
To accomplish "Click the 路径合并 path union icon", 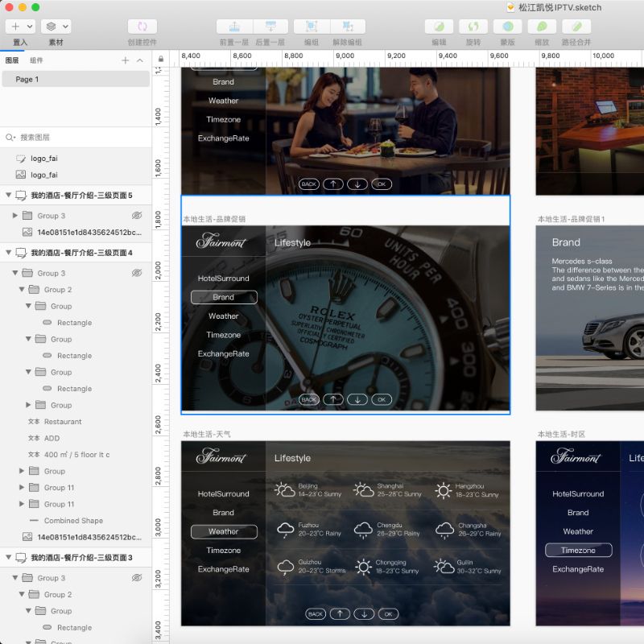I will click(576, 27).
